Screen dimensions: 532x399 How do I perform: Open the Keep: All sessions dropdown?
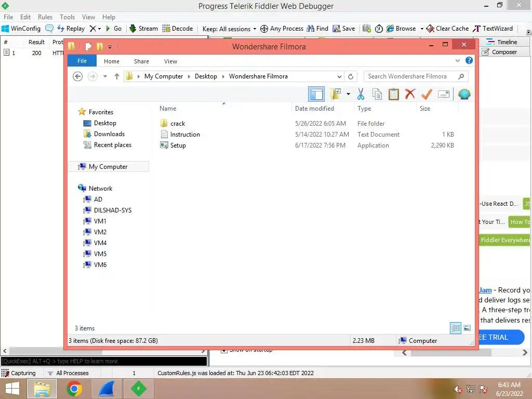[x=229, y=29]
